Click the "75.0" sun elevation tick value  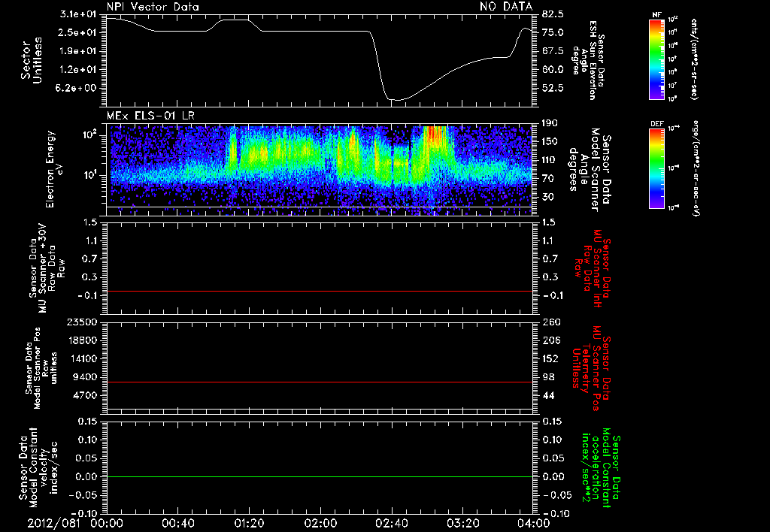point(553,32)
